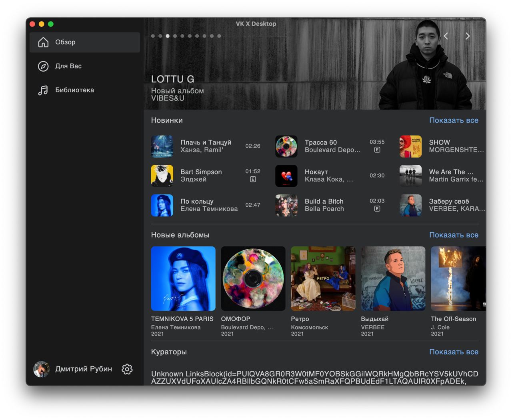
Task: Click the Для Вас compass icon
Action: point(43,66)
